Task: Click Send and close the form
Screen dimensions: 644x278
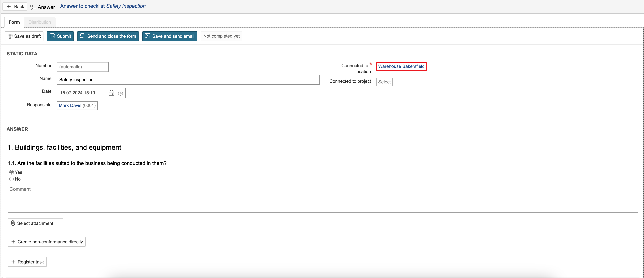Action: tap(108, 36)
